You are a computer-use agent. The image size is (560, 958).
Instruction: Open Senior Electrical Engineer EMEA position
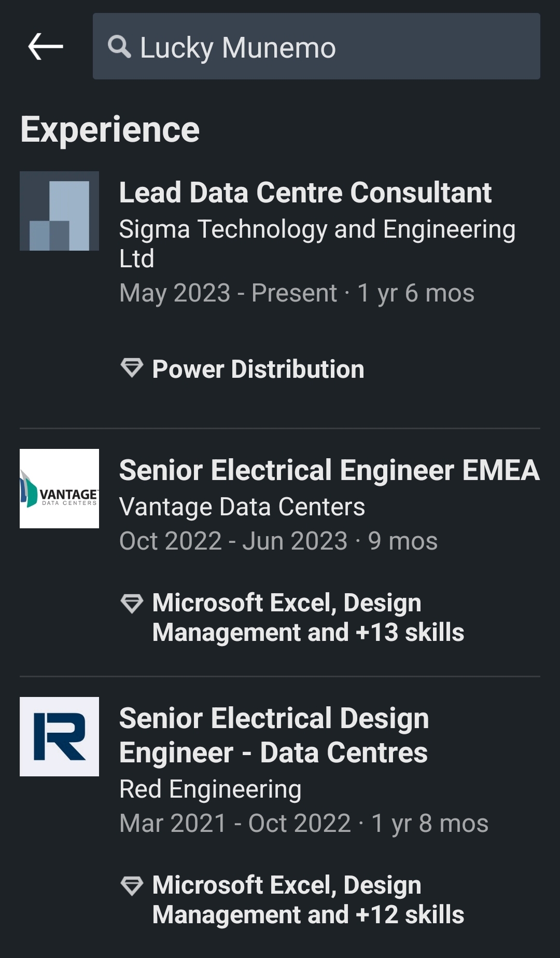click(329, 470)
